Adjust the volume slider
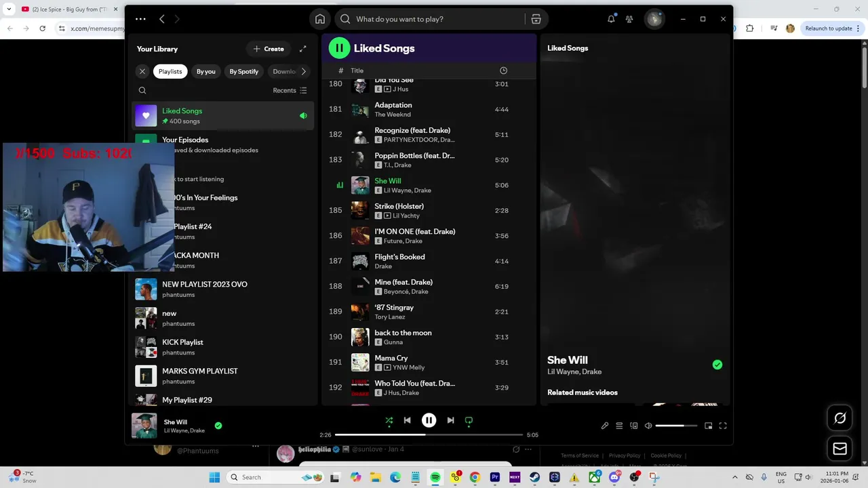 click(x=676, y=426)
